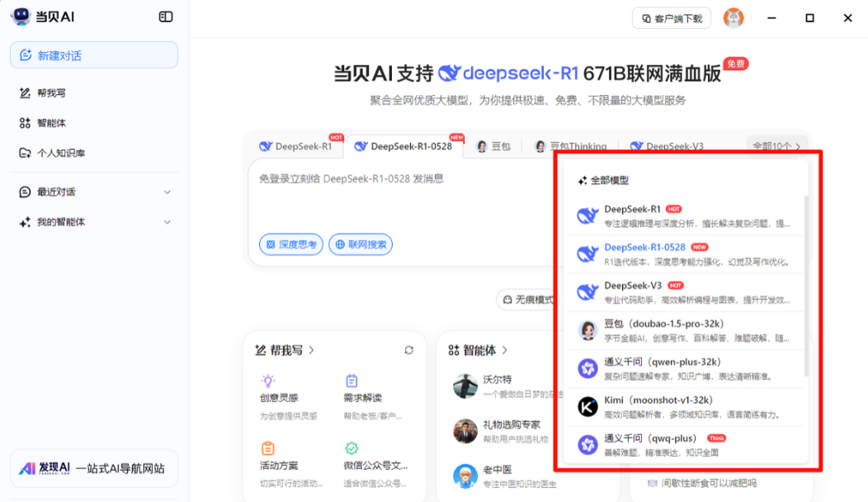Click the 智能体 grid icon in sidebar

point(25,123)
